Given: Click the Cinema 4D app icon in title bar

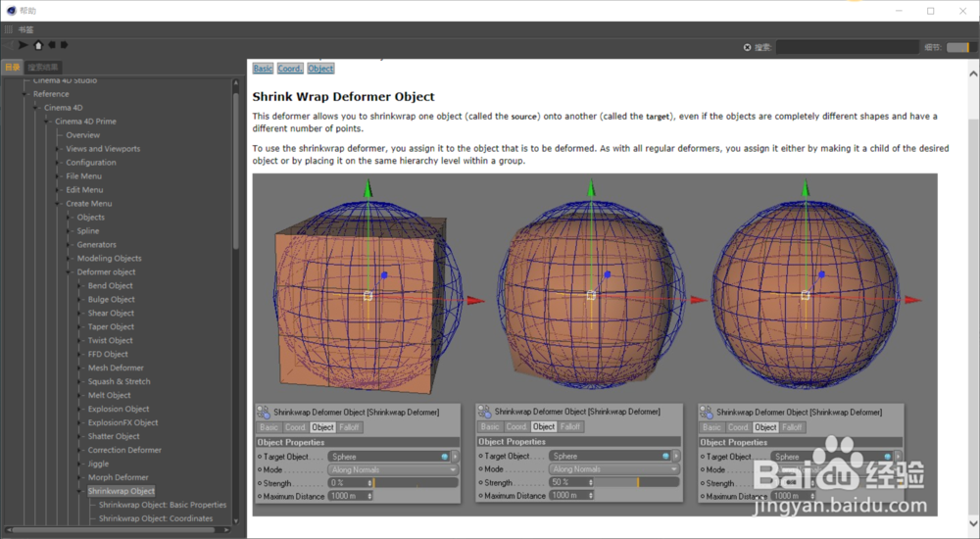Looking at the screenshot, I should click(11, 10).
